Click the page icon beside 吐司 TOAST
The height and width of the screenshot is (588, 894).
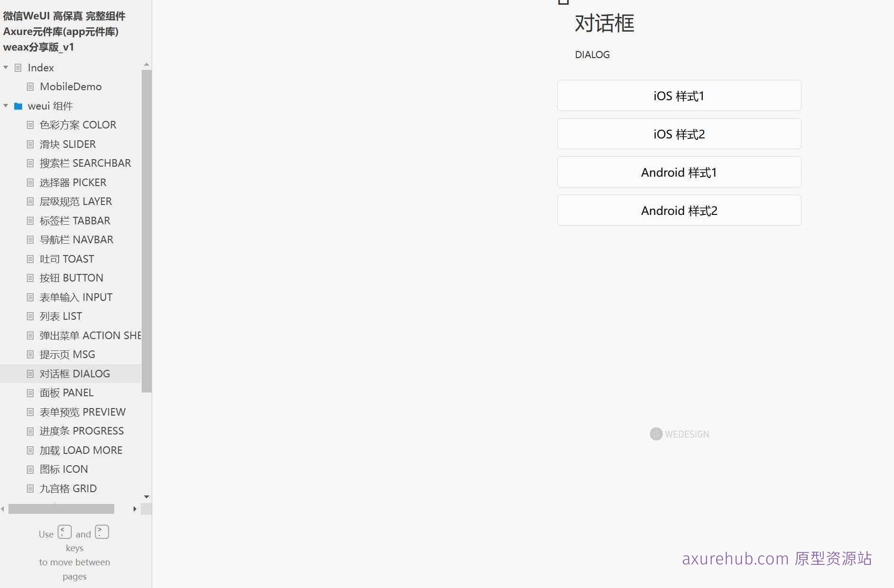point(30,259)
